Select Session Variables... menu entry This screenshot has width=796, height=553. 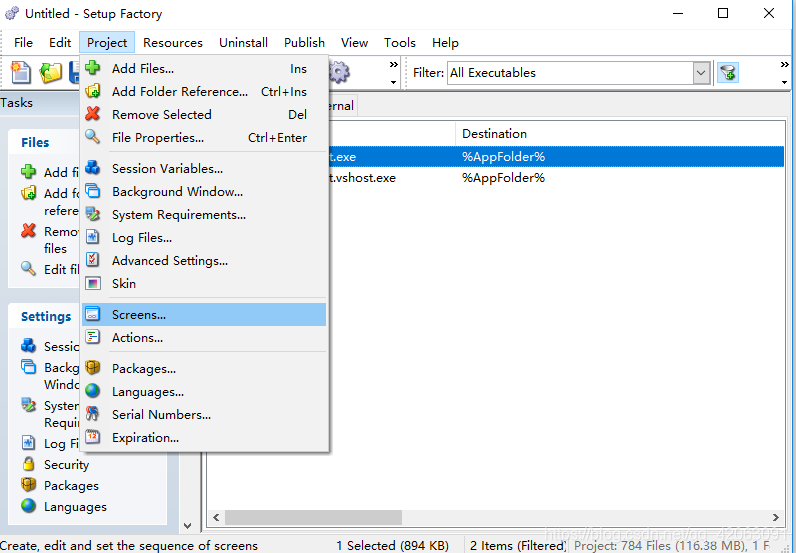point(204,168)
